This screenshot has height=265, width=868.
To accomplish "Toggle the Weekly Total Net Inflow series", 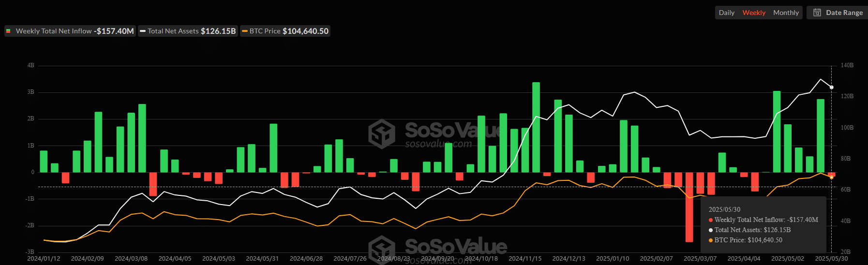I will [70, 31].
